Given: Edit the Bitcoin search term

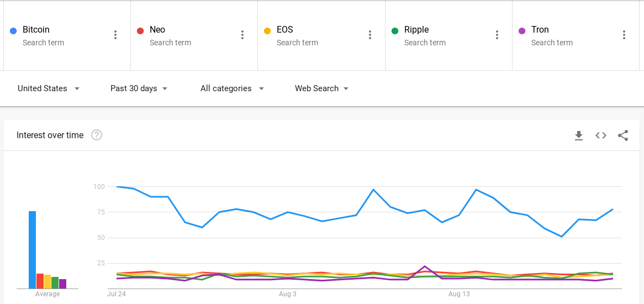Looking at the screenshot, I should click(36, 30).
